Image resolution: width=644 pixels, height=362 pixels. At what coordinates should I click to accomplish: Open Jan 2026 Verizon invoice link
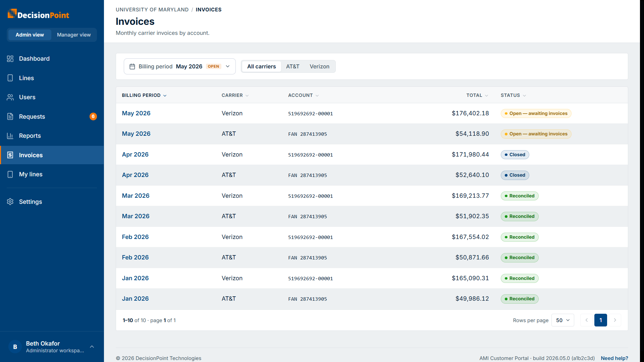click(x=135, y=278)
